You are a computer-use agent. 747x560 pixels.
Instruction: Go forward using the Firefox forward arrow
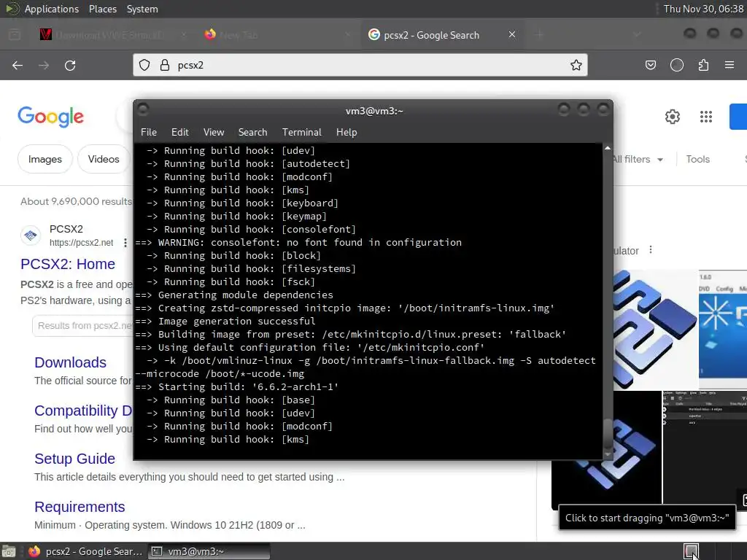44,65
